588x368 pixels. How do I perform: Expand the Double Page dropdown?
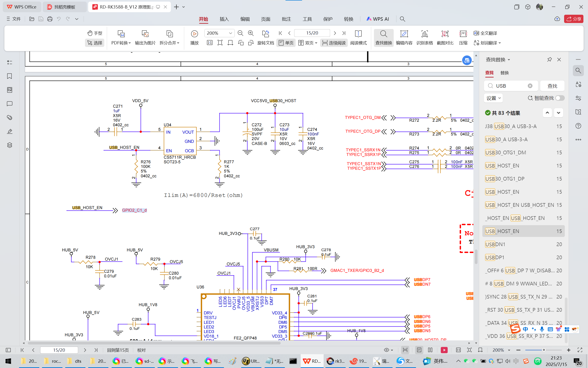pos(316,43)
